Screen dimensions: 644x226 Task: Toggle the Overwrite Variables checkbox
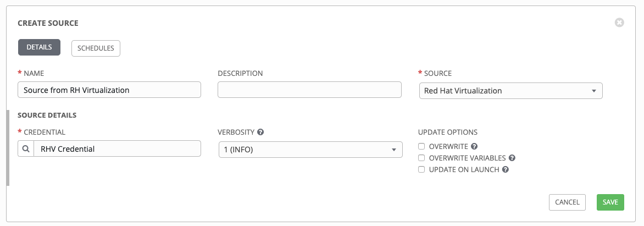pos(421,158)
